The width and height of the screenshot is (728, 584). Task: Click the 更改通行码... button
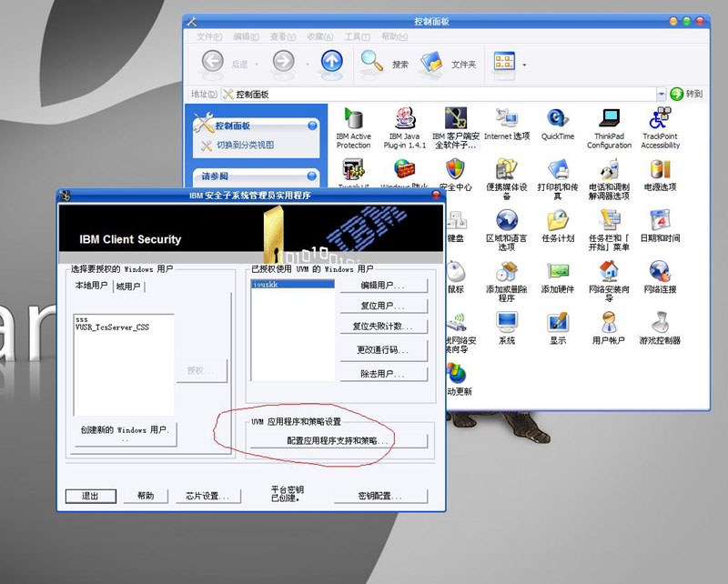click(383, 349)
